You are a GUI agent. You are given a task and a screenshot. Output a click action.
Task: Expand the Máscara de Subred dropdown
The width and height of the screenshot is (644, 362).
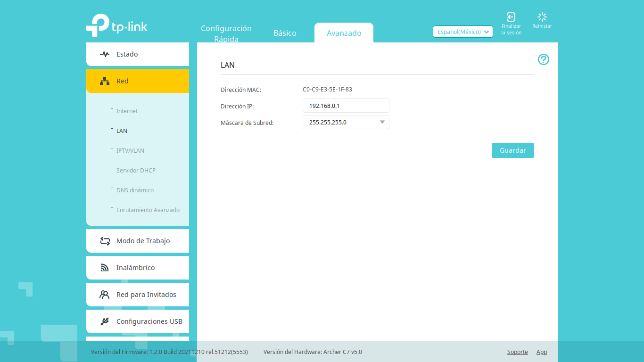tap(346, 122)
